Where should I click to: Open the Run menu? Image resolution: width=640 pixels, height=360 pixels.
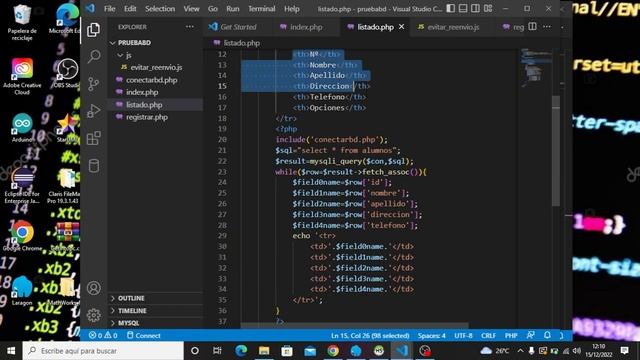233,9
